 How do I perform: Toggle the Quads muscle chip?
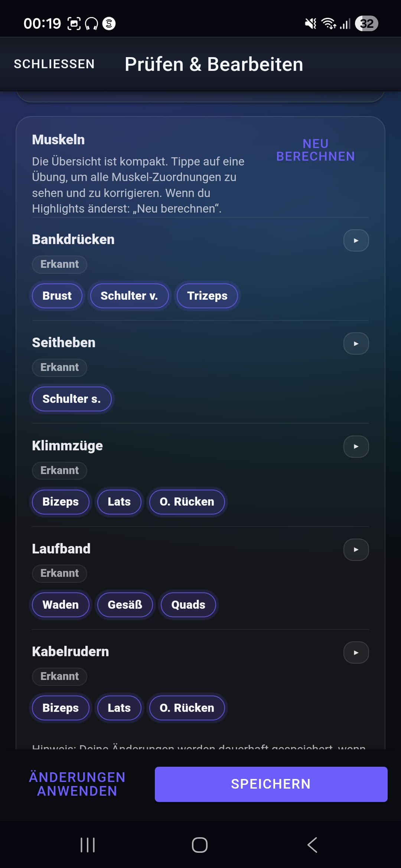coord(188,605)
